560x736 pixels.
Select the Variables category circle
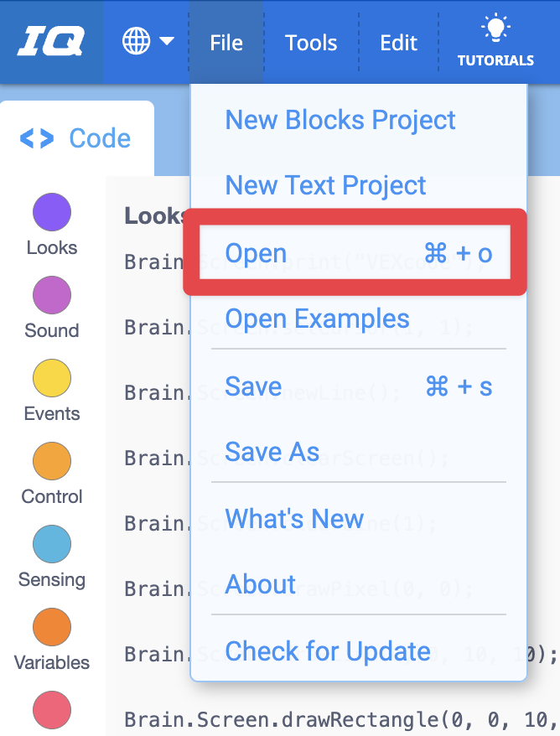[x=52, y=627]
